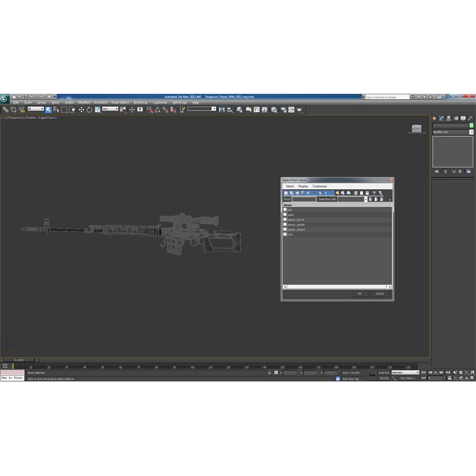Toggle Window/Crossing selection mode
The image size is (476, 476).
[x=72, y=110]
